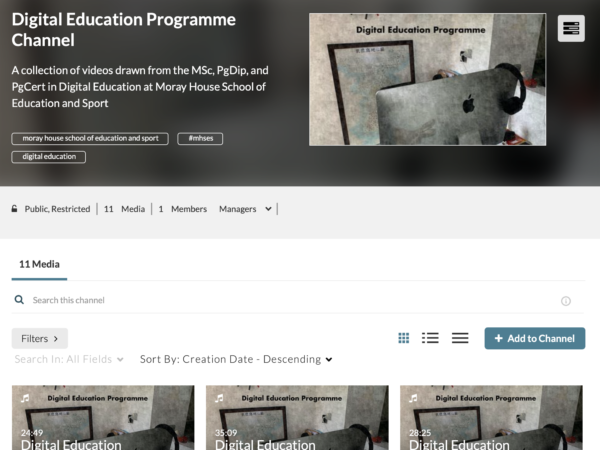Click the channel description paragraph
This screenshot has height=450, width=600.
click(140, 87)
